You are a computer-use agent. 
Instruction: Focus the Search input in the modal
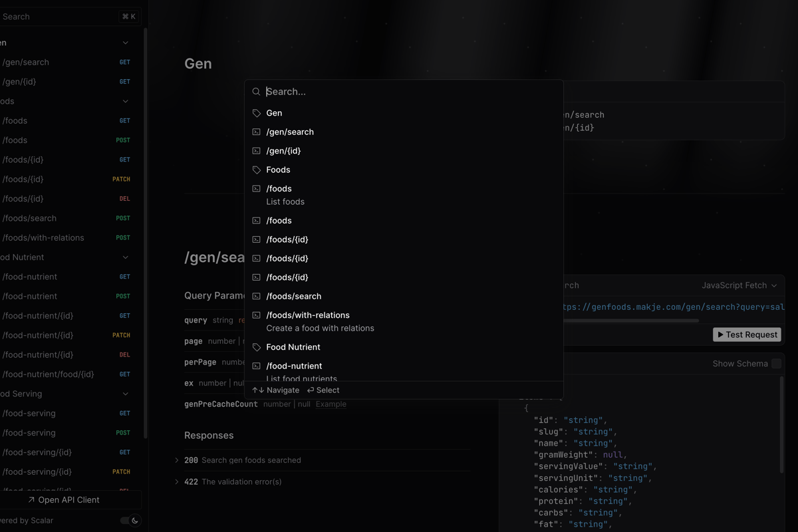point(409,92)
